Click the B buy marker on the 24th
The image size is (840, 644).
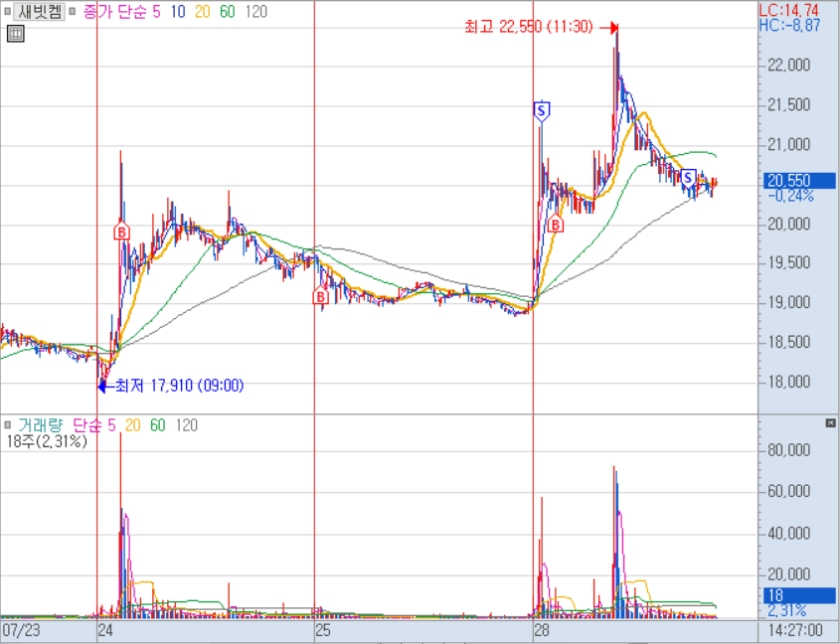point(122,232)
